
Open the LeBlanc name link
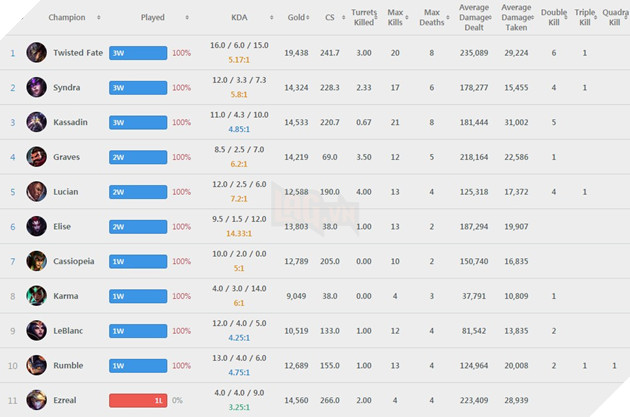68,331
